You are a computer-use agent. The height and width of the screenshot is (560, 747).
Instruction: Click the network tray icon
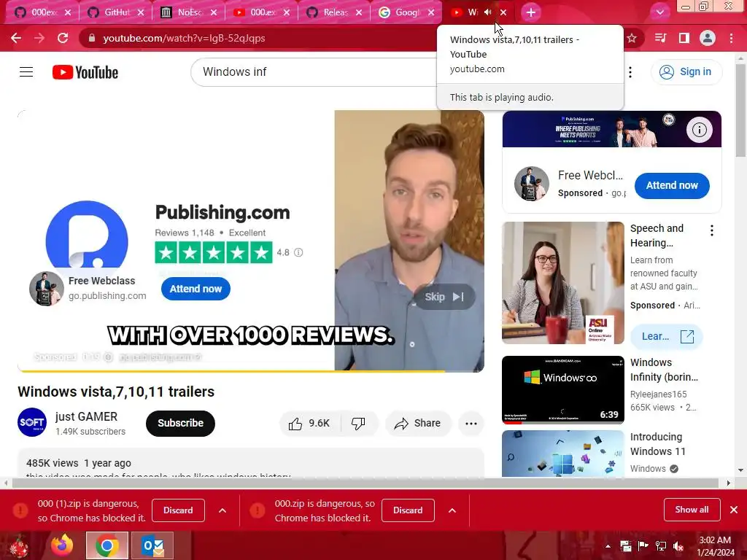pyautogui.click(x=661, y=546)
